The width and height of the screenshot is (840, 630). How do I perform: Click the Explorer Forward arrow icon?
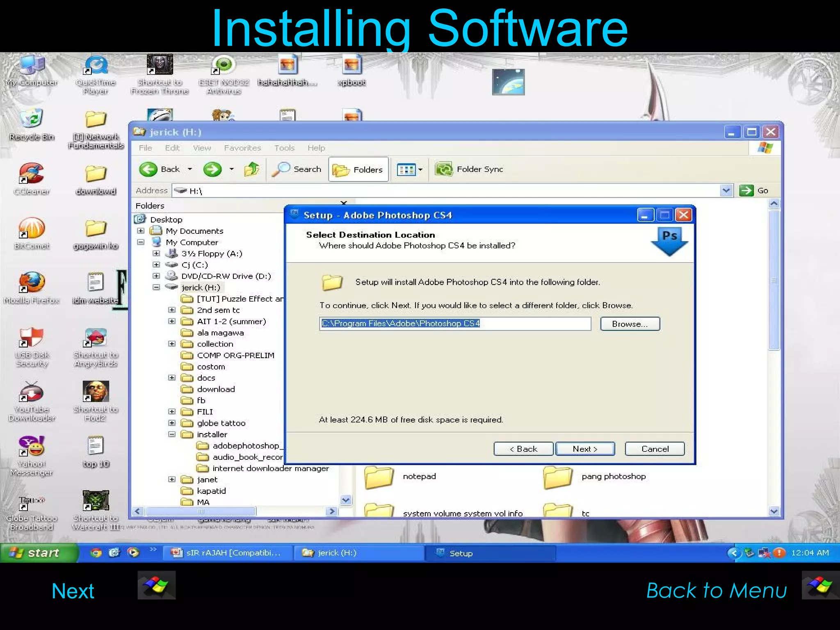click(x=212, y=169)
